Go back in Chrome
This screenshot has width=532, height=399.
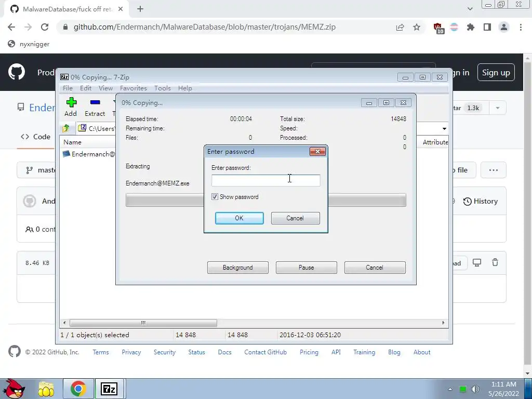tap(11, 27)
